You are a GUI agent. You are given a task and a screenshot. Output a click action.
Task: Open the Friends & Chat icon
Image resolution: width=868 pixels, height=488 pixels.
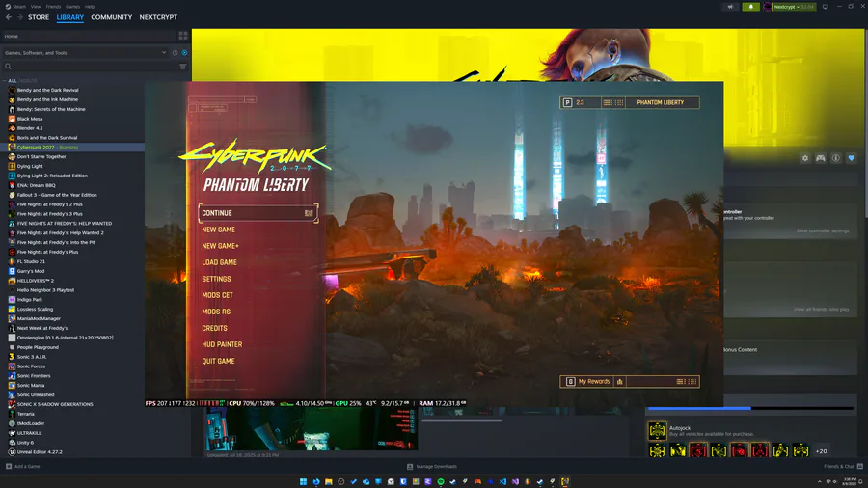(859, 467)
